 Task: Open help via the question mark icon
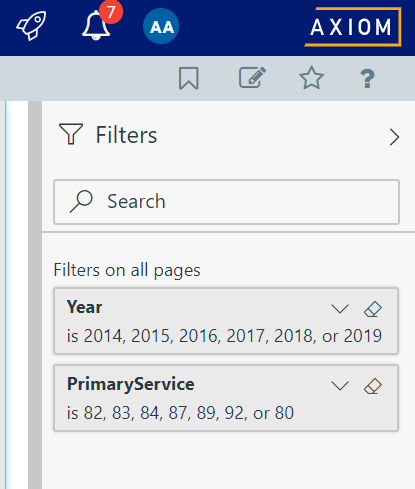tap(367, 79)
